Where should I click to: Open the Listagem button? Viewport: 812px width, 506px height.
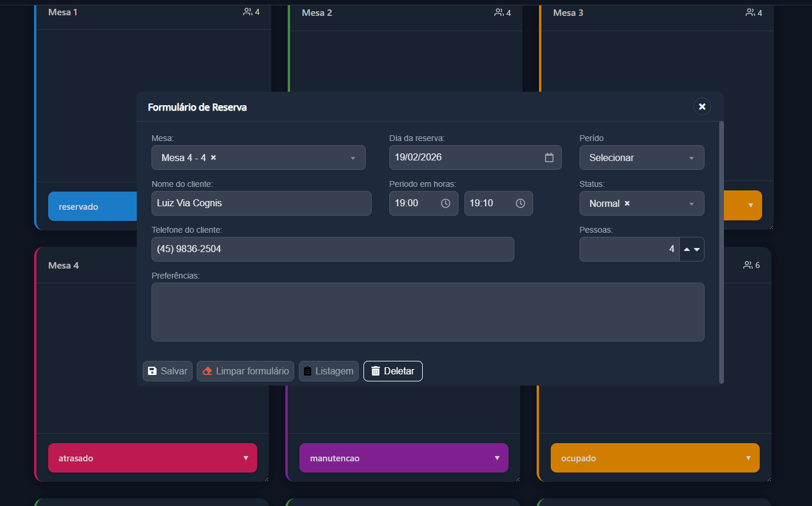(x=329, y=371)
